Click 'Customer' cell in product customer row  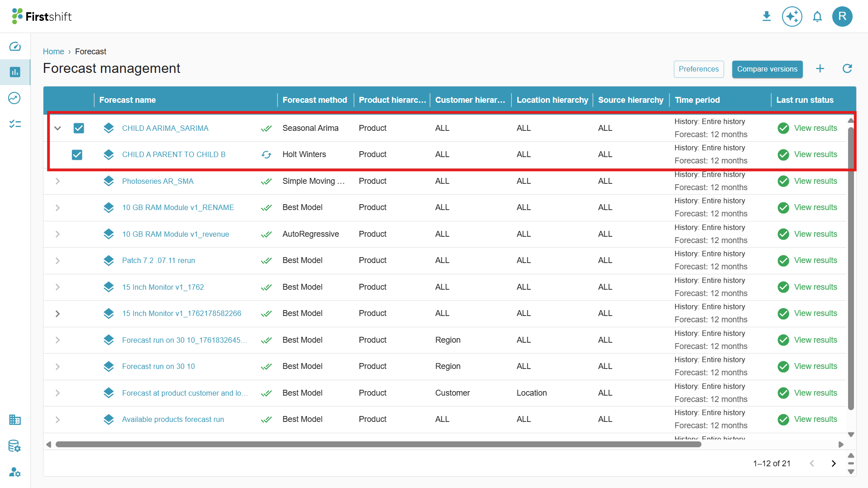point(453,393)
